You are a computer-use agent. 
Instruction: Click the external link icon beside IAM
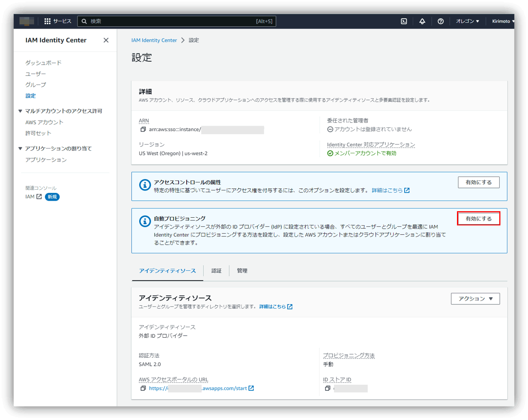point(39,197)
